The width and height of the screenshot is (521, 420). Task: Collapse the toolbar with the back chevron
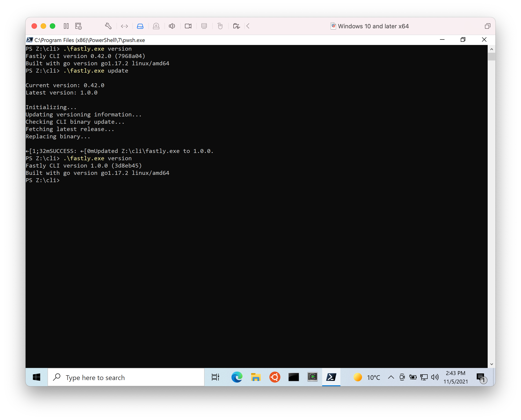(248, 26)
